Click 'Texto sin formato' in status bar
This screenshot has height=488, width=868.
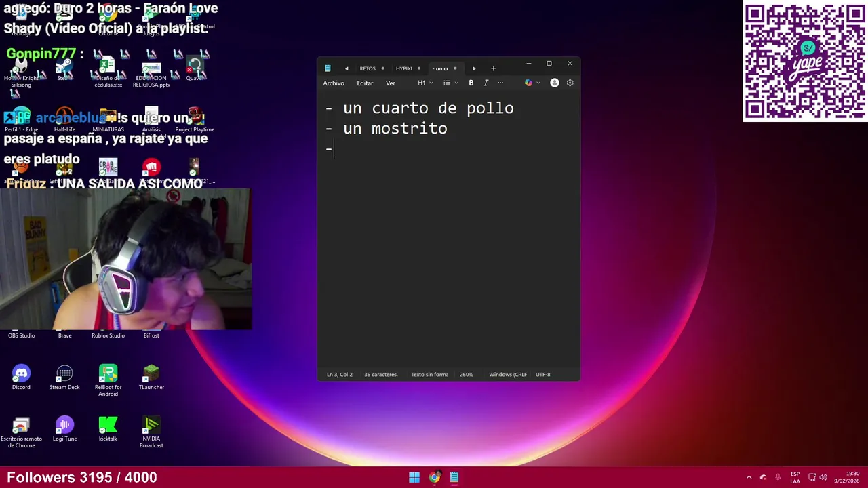coord(429,374)
